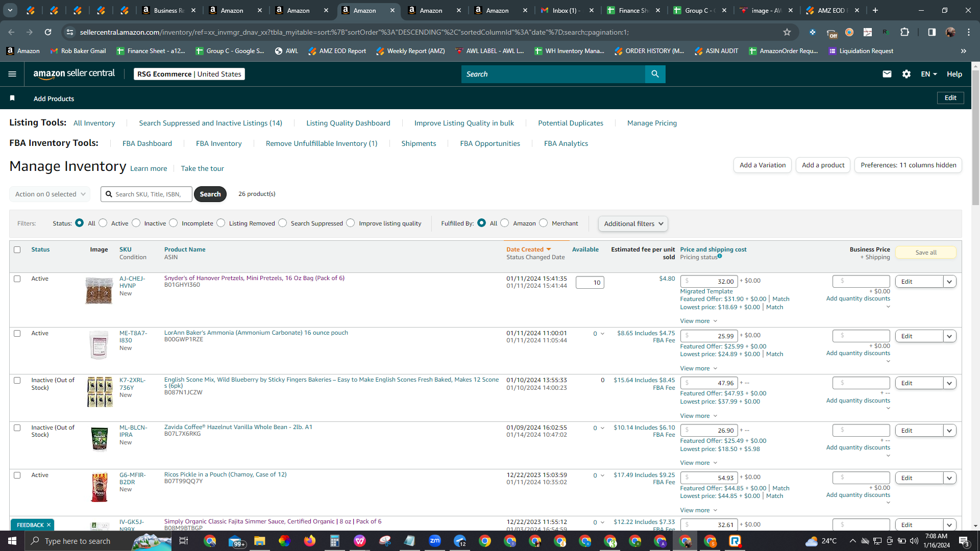Click the amazon seller central logo
Image resolution: width=980 pixels, height=551 pixels.
click(x=74, y=74)
